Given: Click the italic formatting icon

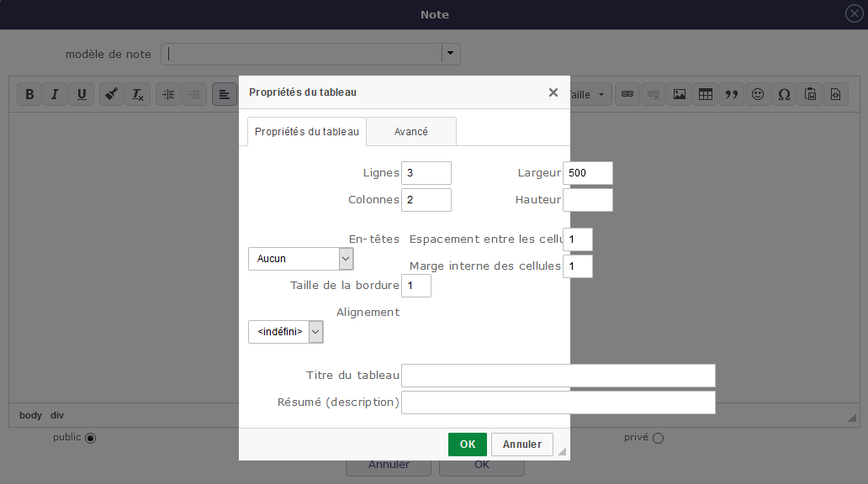Looking at the screenshot, I should 55,94.
